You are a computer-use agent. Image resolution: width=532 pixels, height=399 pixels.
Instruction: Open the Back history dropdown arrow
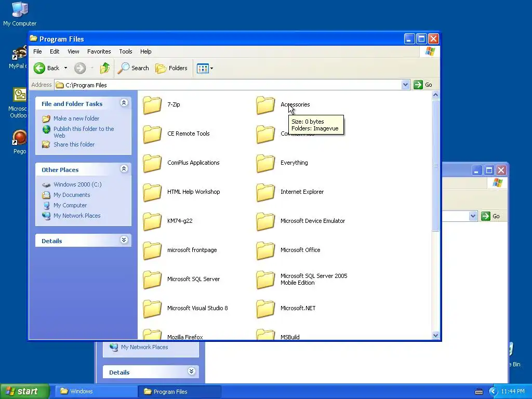[65, 68]
